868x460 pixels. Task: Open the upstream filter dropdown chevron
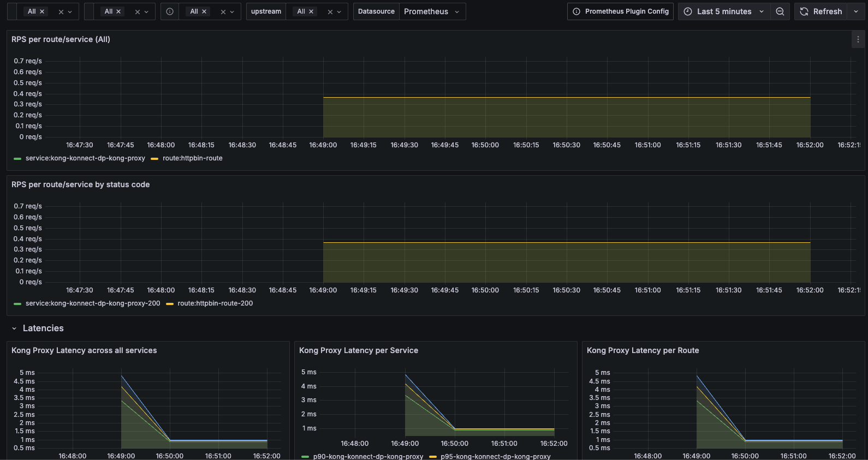(339, 11)
